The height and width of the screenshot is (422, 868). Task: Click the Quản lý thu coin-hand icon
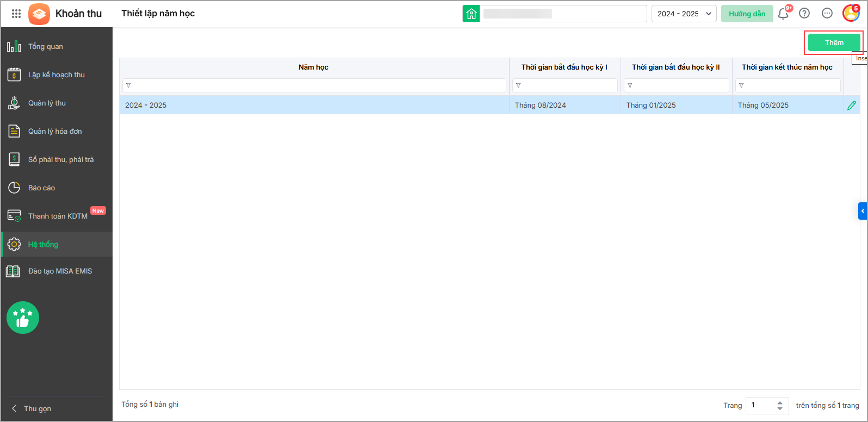[14, 103]
